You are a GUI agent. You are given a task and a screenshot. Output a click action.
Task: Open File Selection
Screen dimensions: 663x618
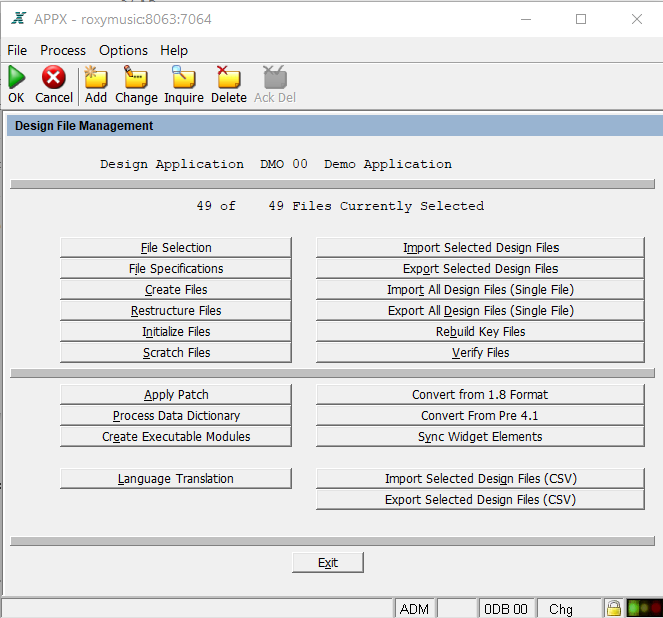coord(176,247)
